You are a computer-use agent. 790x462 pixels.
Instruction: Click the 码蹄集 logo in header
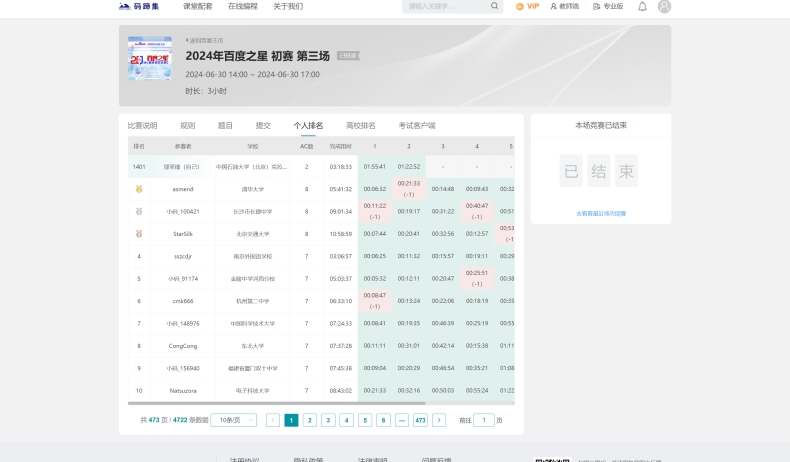pos(139,6)
